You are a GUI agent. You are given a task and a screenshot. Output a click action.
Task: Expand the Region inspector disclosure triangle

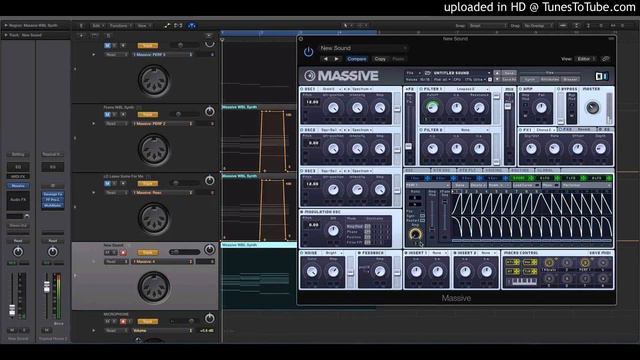6,25
